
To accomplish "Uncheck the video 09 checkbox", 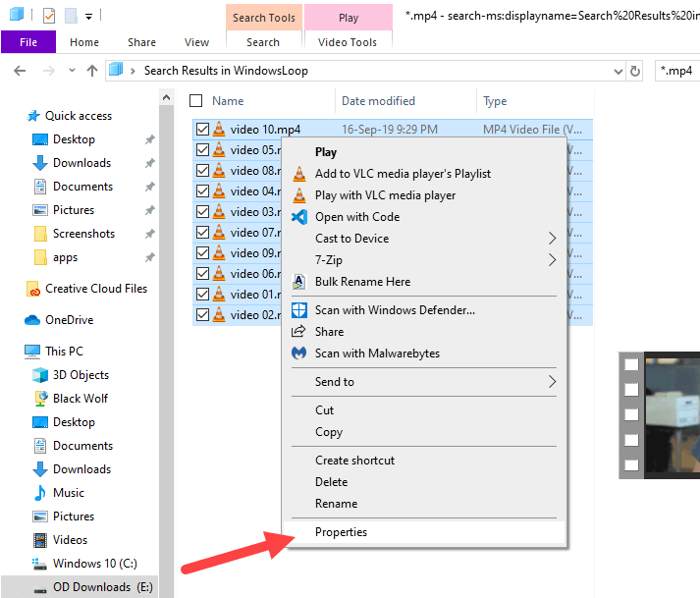I will pos(202,252).
